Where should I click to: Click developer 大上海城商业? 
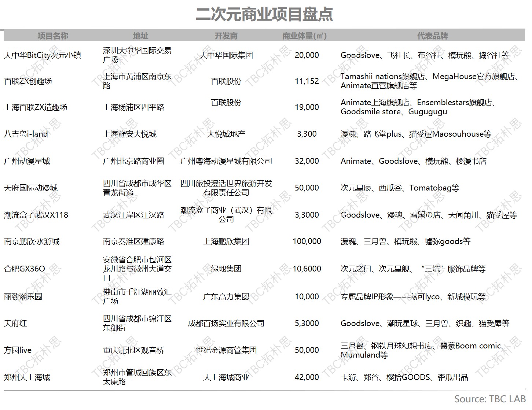click(x=226, y=377)
